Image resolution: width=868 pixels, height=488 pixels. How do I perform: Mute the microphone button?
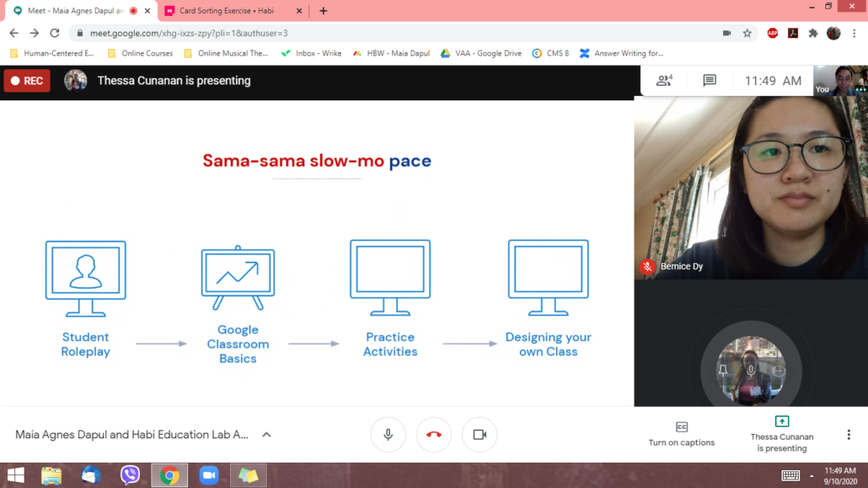[x=388, y=435]
